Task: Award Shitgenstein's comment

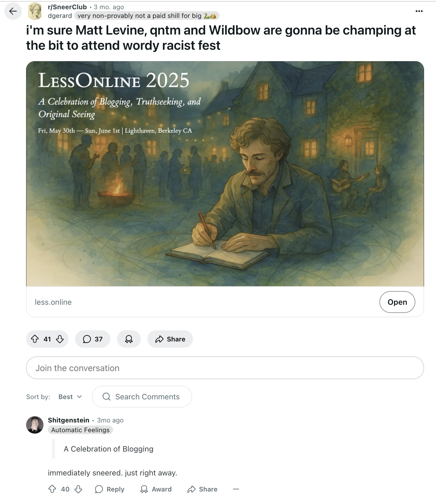Action: point(156,489)
